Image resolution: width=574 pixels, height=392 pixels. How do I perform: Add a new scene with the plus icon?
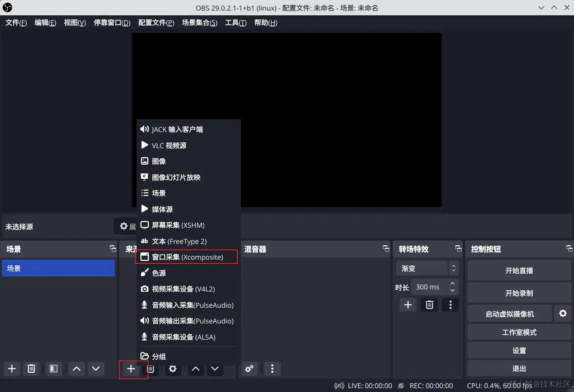pos(11,369)
